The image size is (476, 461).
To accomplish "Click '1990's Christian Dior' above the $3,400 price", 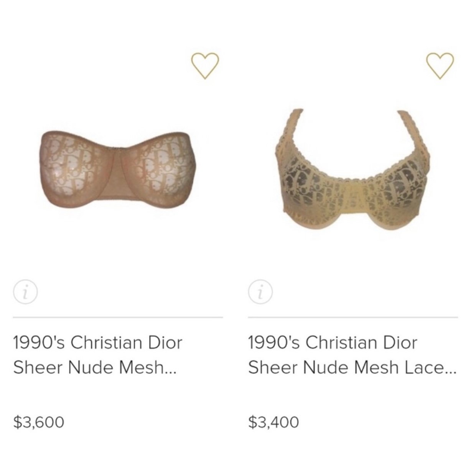I will 333,342.
